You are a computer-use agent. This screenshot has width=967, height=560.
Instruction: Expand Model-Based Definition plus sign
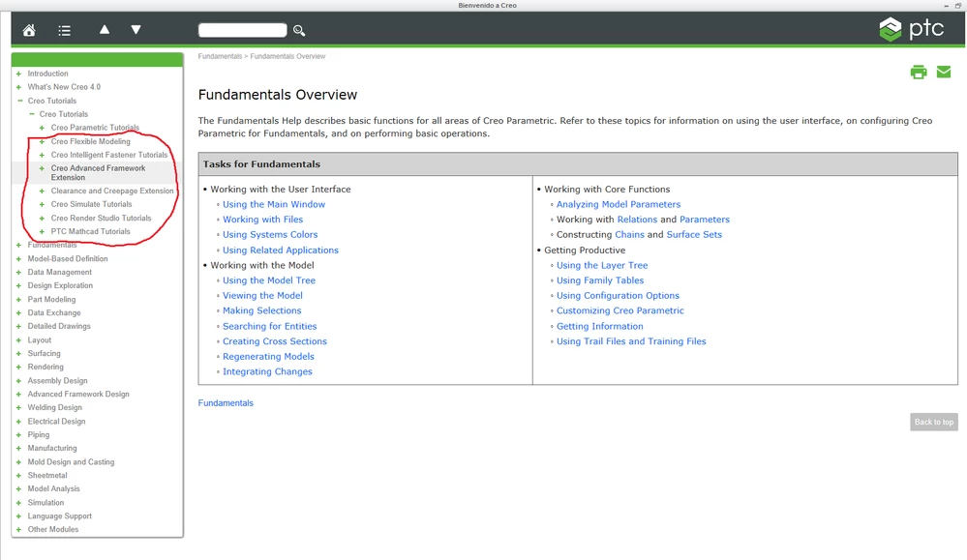coord(18,259)
